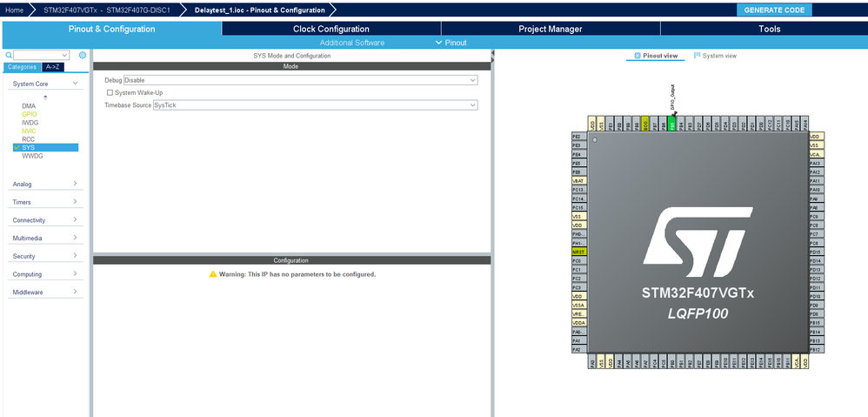Select WWDG in System Core list
Viewport: 868px width, 417px height.
pyautogui.click(x=33, y=156)
